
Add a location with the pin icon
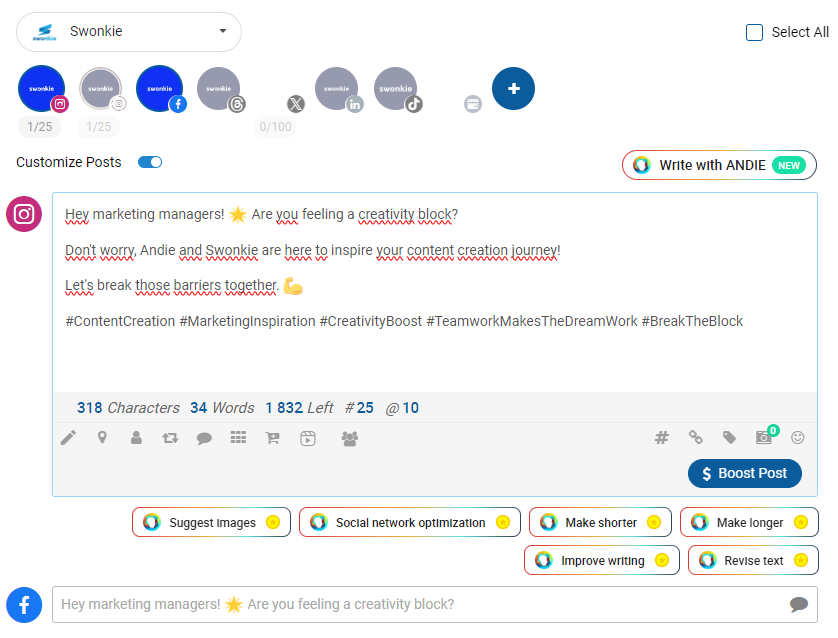pyautogui.click(x=102, y=438)
